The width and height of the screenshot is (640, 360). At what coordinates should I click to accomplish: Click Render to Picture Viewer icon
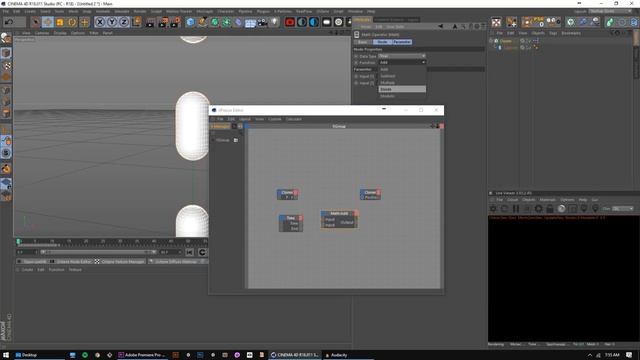pos(163,22)
